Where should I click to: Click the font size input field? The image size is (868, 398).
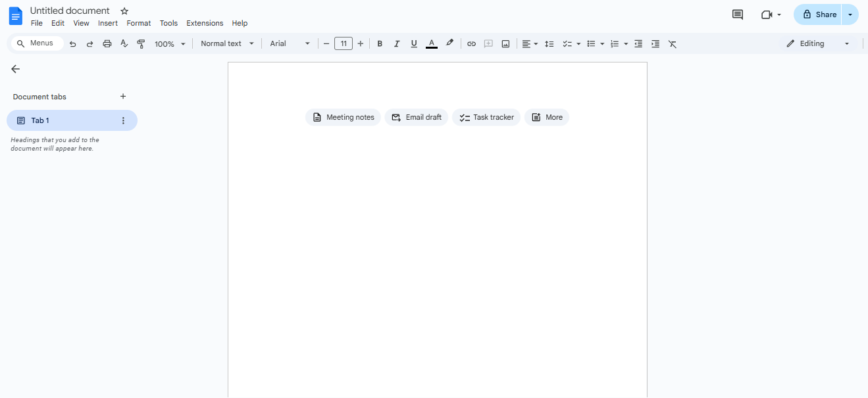[x=344, y=44]
